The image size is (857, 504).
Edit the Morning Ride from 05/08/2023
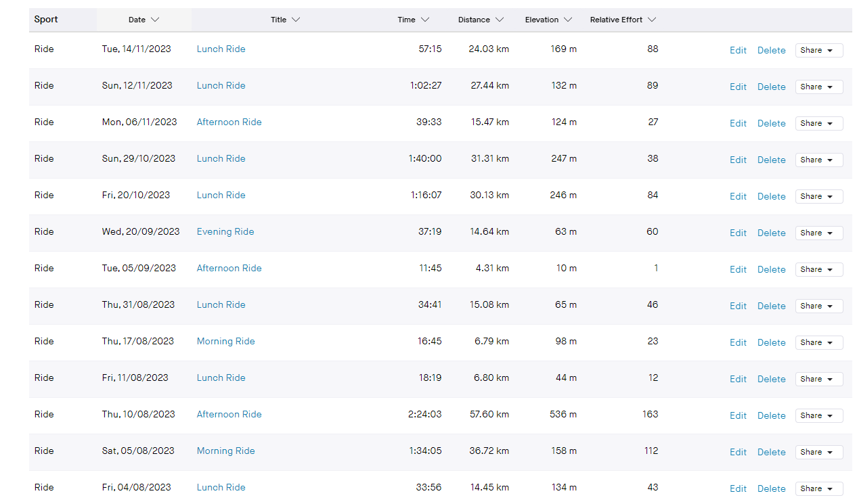[x=738, y=452]
